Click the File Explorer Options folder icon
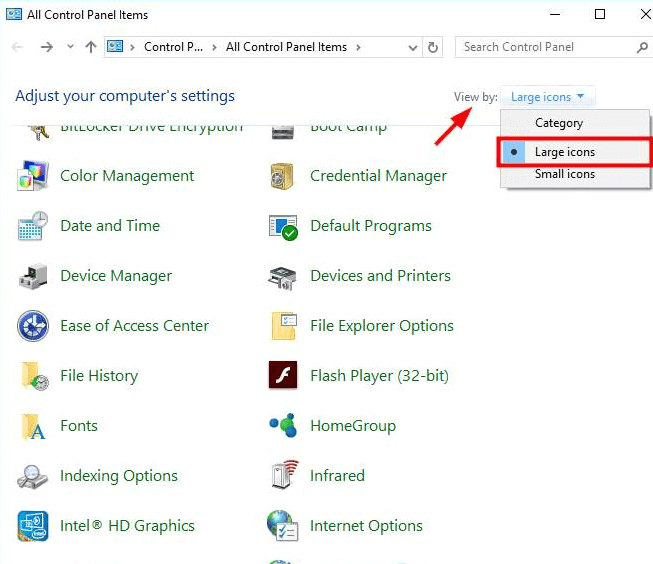 (x=284, y=326)
